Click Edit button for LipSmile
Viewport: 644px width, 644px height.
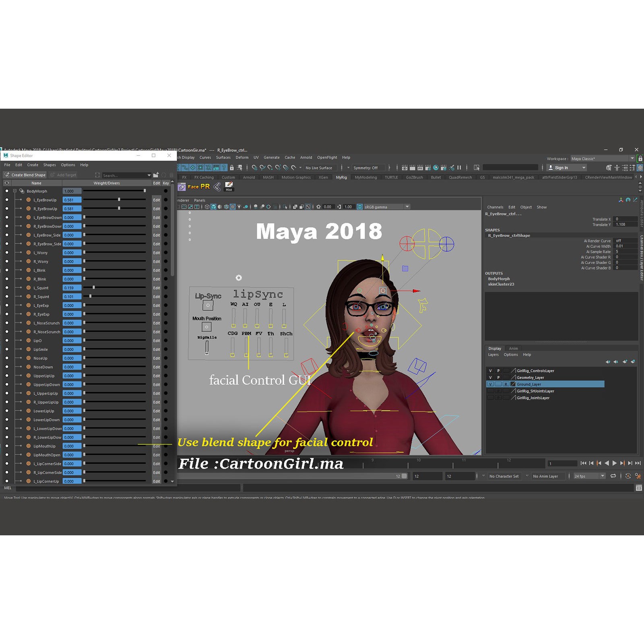click(157, 349)
